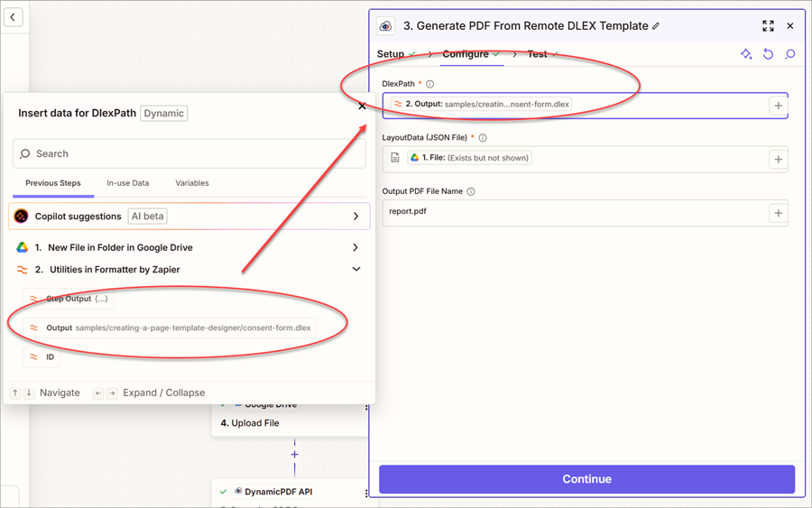Click the info icon beside DlexPath label
This screenshot has width=812, height=508.
429,84
